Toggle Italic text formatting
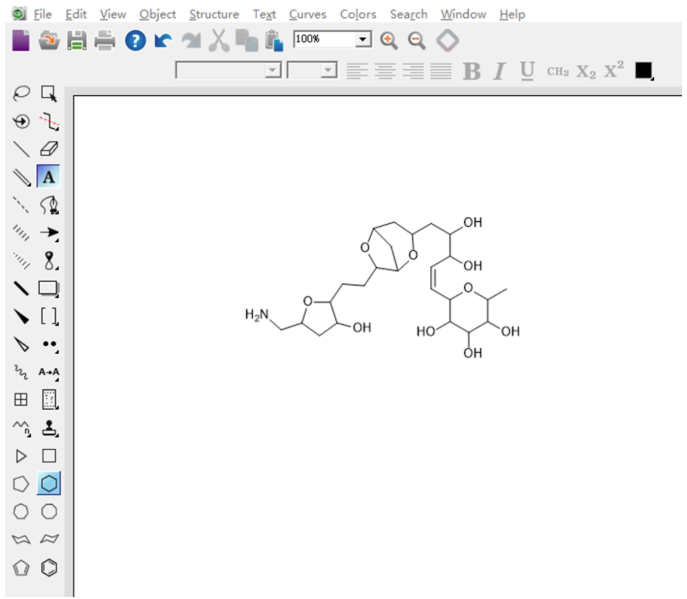 click(499, 71)
